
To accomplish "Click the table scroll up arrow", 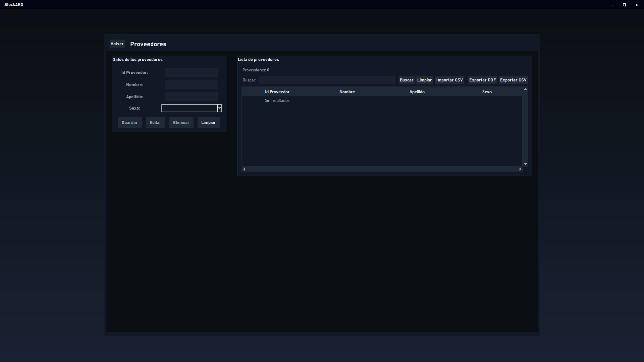I will click(525, 89).
